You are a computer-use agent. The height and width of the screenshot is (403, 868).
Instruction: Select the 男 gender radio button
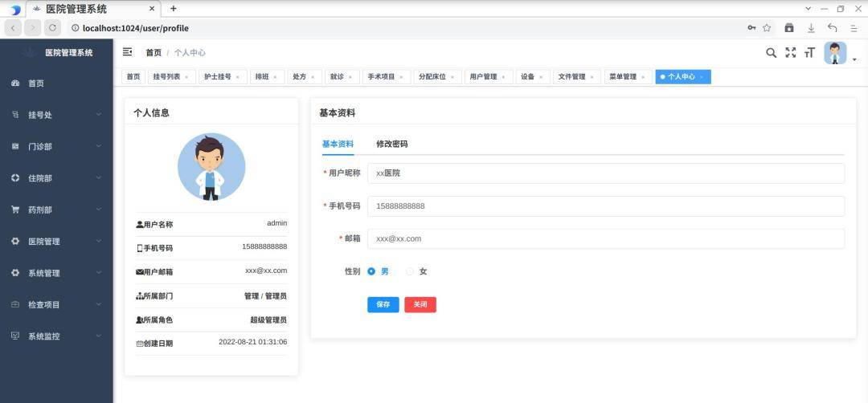(x=371, y=271)
